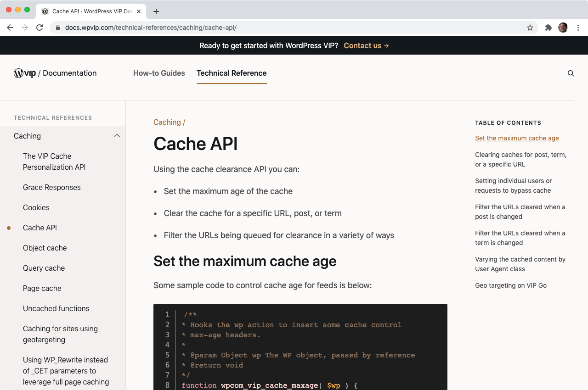Select Grace Responses in the sidebar
This screenshot has height=390, width=588.
click(51, 187)
